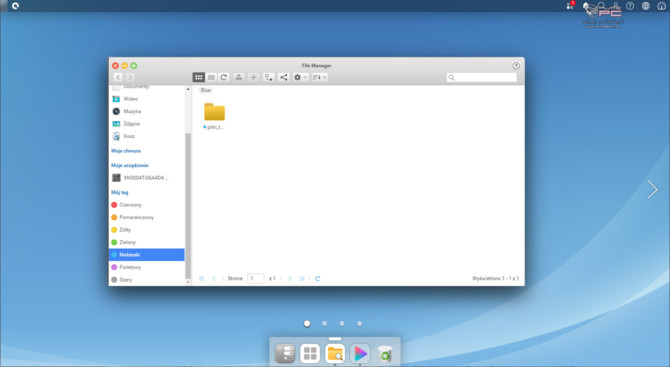Click the page number field

[256, 279]
